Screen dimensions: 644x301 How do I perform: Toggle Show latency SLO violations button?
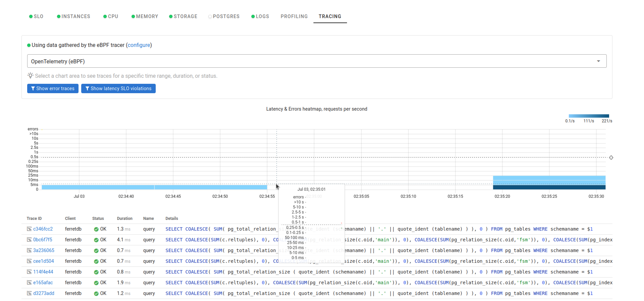(x=118, y=88)
